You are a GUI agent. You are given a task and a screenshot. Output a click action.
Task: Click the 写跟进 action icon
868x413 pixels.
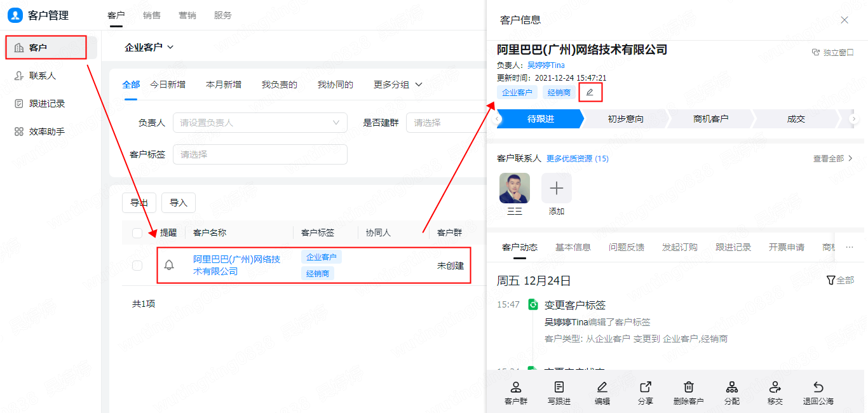(559, 387)
